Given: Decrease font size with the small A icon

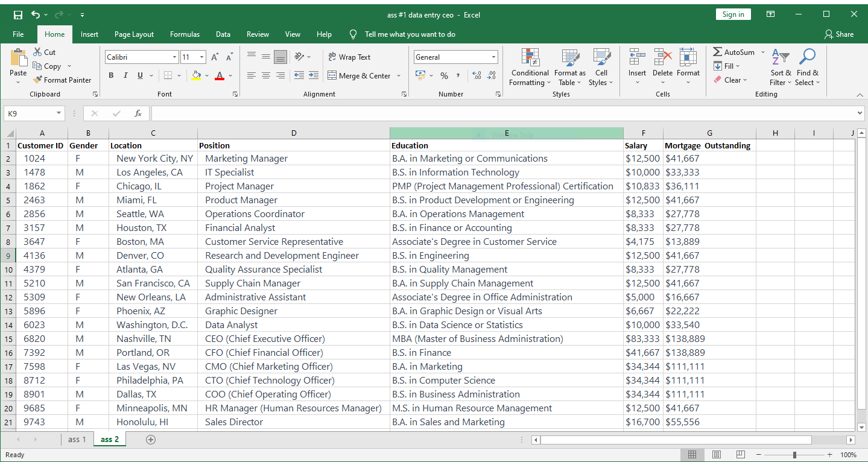Looking at the screenshot, I should (229, 57).
